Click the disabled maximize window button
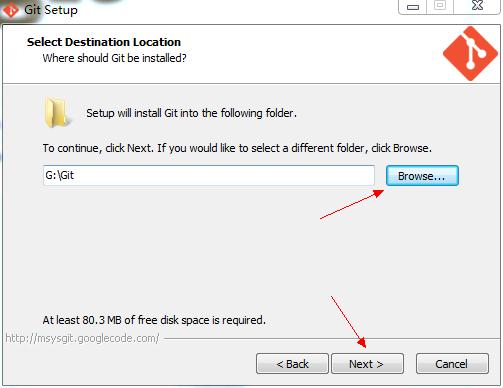The height and width of the screenshot is (388, 503). 440,6
